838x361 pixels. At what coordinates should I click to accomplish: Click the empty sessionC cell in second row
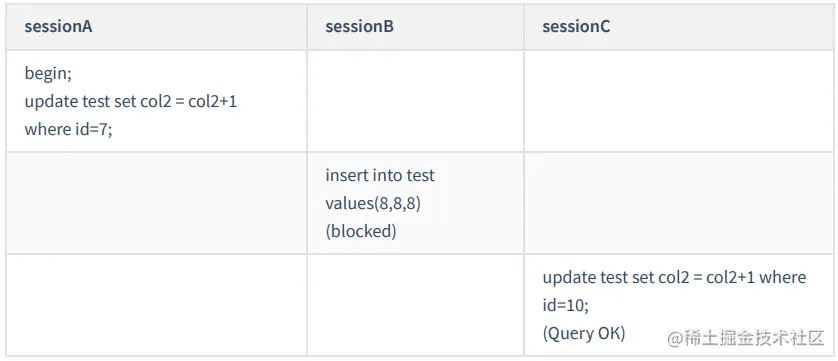678,203
